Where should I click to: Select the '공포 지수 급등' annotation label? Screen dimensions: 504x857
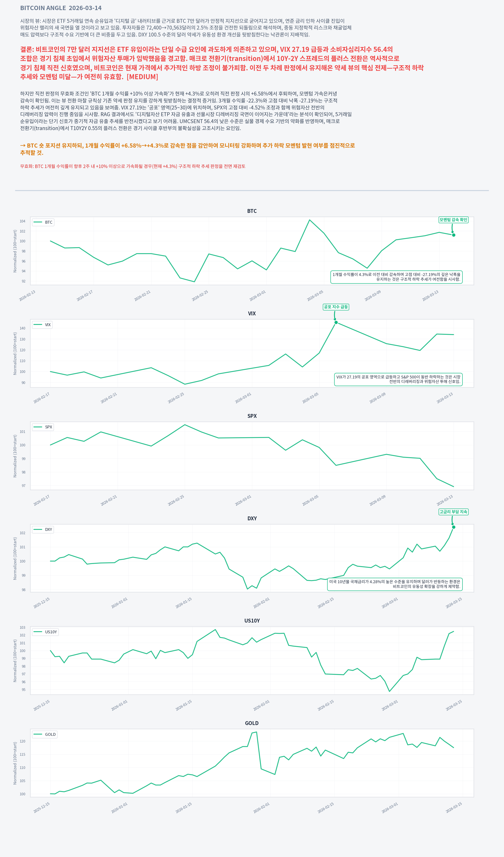[336, 307]
